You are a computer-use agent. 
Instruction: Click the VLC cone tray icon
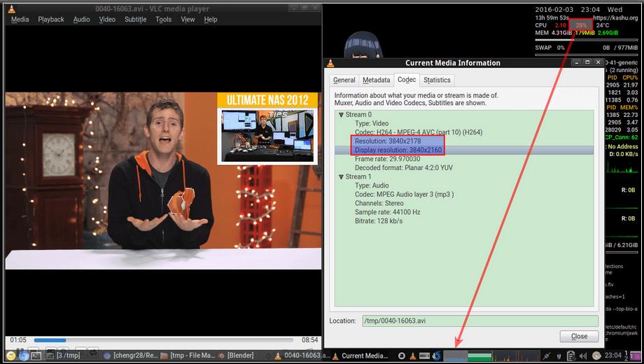(x=413, y=356)
